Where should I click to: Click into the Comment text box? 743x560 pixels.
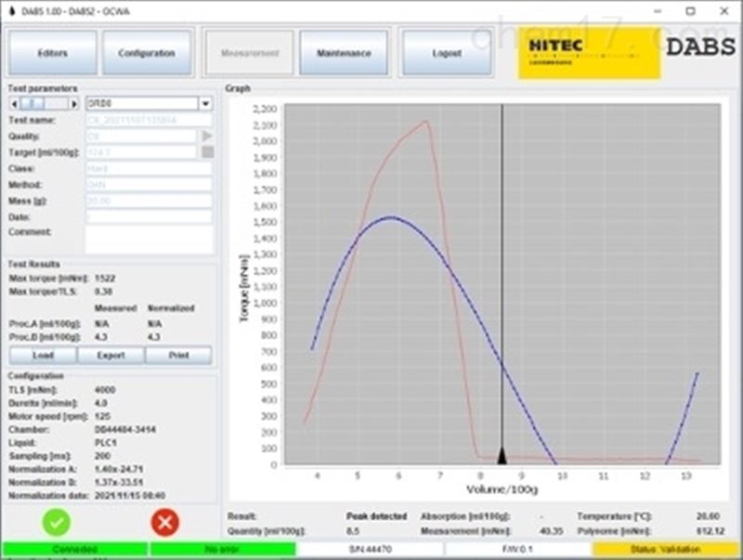coord(149,239)
